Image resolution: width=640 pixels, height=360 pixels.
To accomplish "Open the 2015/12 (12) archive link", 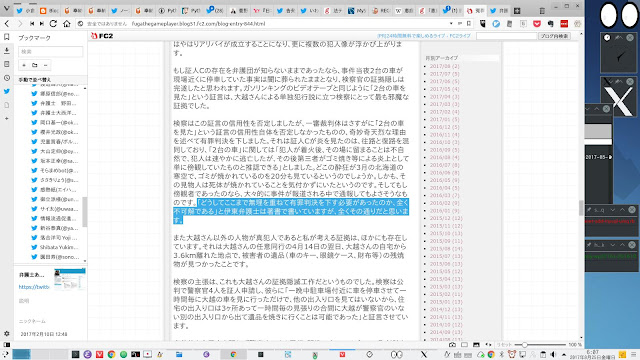I will pos(446,218).
